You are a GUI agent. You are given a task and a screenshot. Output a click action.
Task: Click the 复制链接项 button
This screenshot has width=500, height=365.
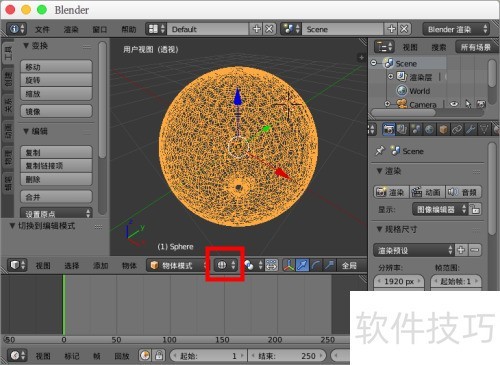coord(56,166)
